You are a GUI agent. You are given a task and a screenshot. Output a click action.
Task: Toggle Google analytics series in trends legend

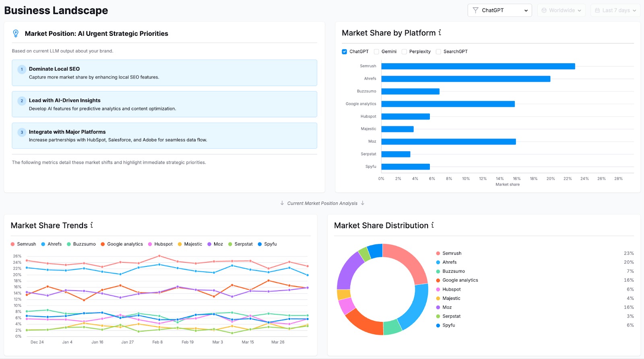point(122,244)
